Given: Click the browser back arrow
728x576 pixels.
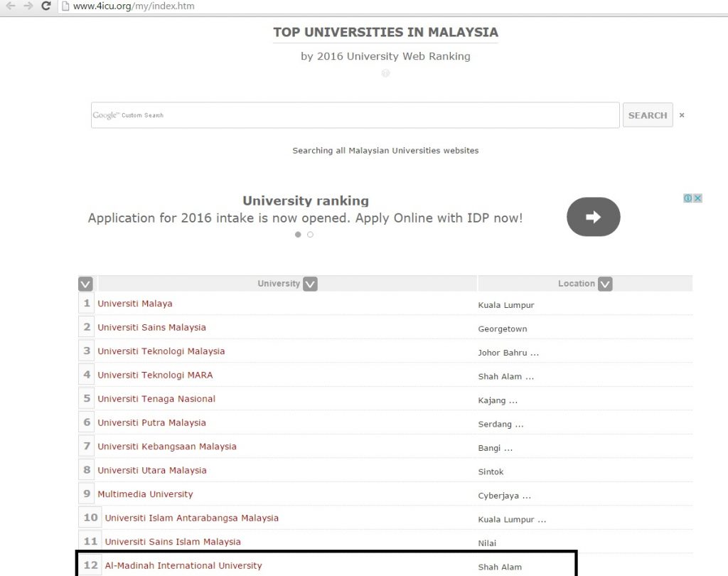Looking at the screenshot, I should tap(10, 6).
